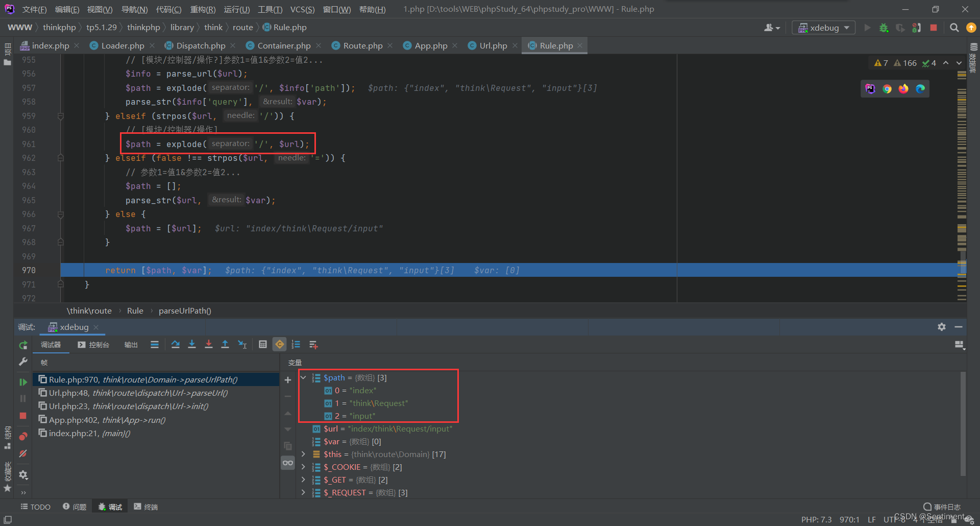Stop the debug session from the debug sidebar

[x=23, y=416]
